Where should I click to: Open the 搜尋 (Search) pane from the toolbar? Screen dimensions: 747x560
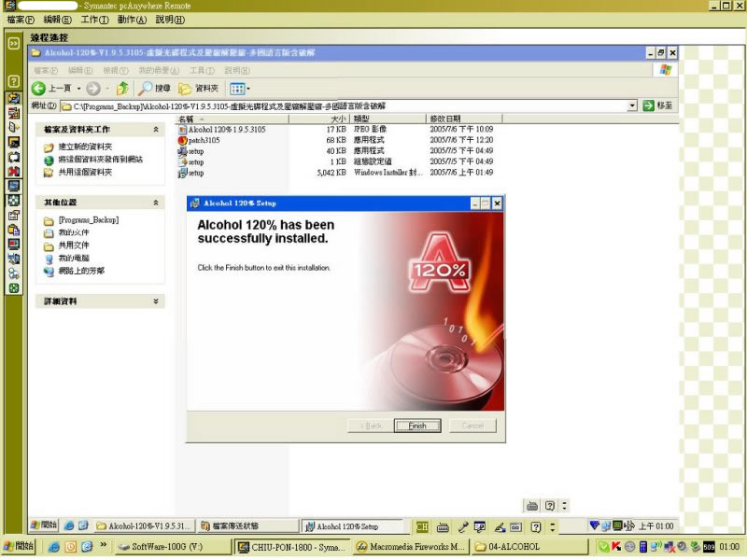tap(154, 88)
